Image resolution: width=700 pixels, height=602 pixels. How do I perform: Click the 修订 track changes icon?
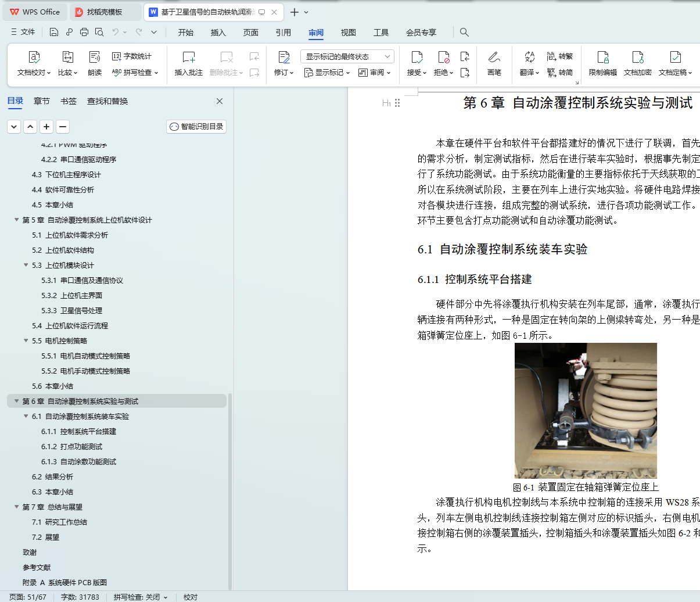point(283,57)
